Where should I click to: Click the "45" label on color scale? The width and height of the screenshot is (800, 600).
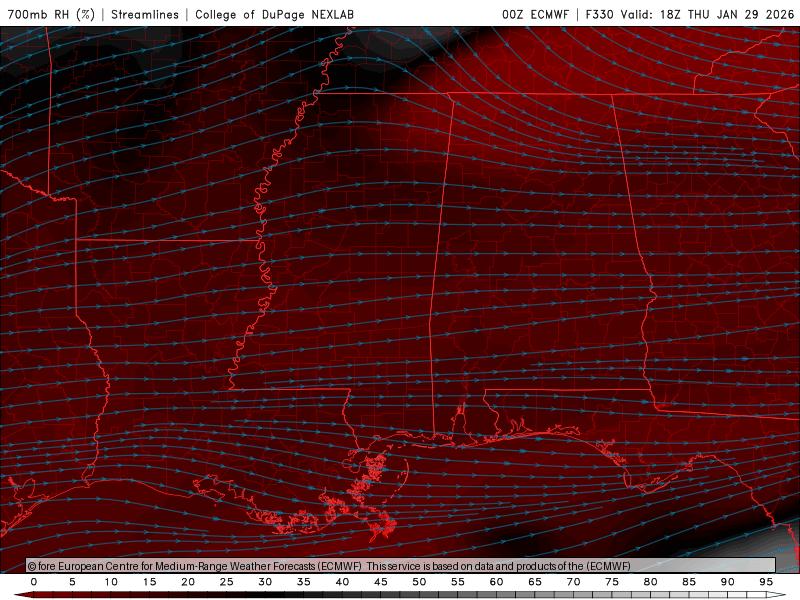pos(381,582)
